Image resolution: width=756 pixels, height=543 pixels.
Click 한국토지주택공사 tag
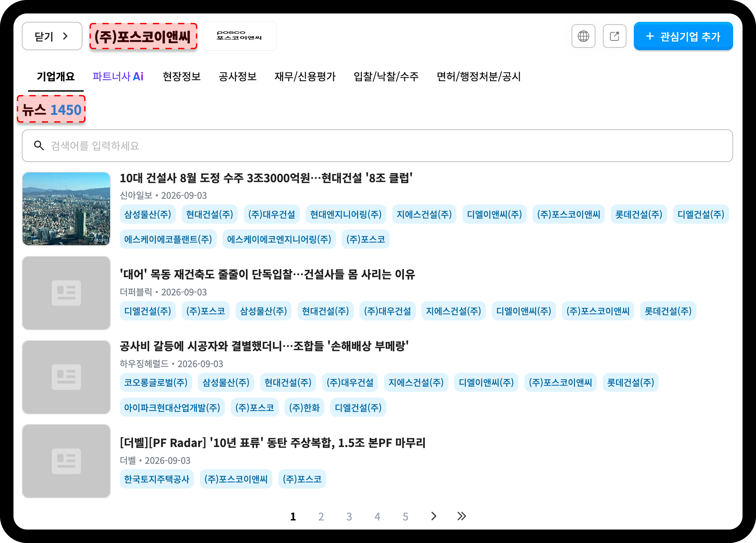click(x=157, y=479)
